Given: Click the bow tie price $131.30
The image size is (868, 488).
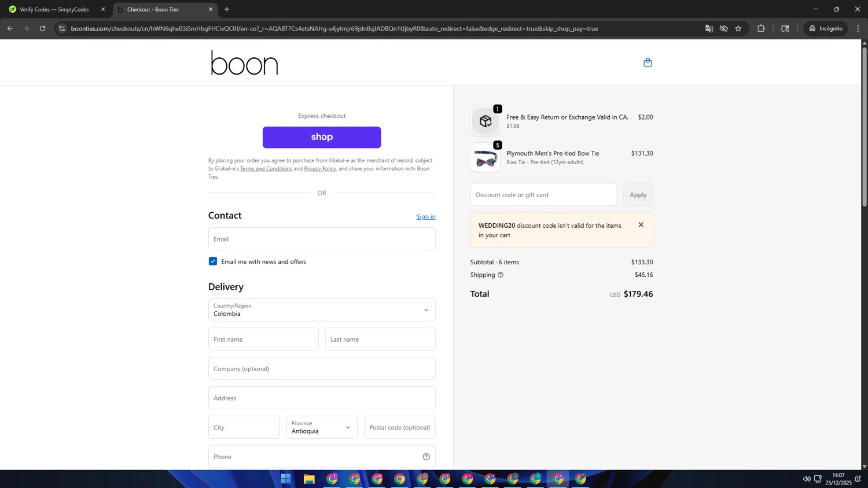Looking at the screenshot, I should click(642, 153).
